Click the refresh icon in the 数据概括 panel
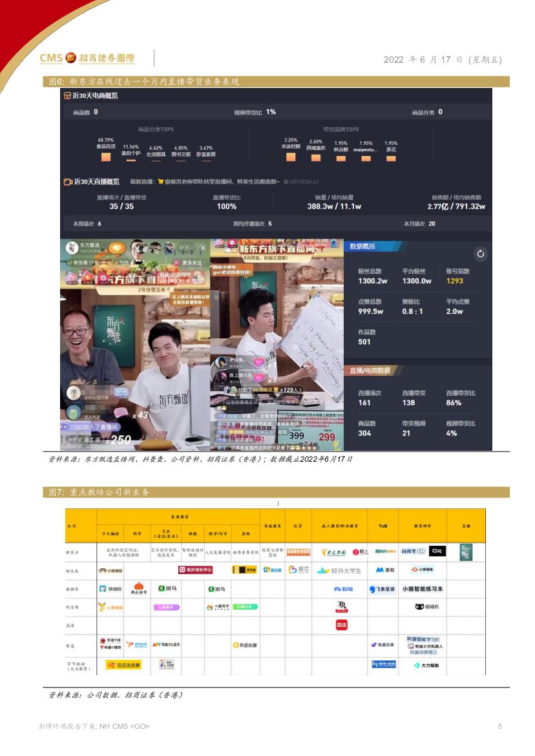Image resolution: width=535 pixels, height=756 pixels. [x=480, y=253]
